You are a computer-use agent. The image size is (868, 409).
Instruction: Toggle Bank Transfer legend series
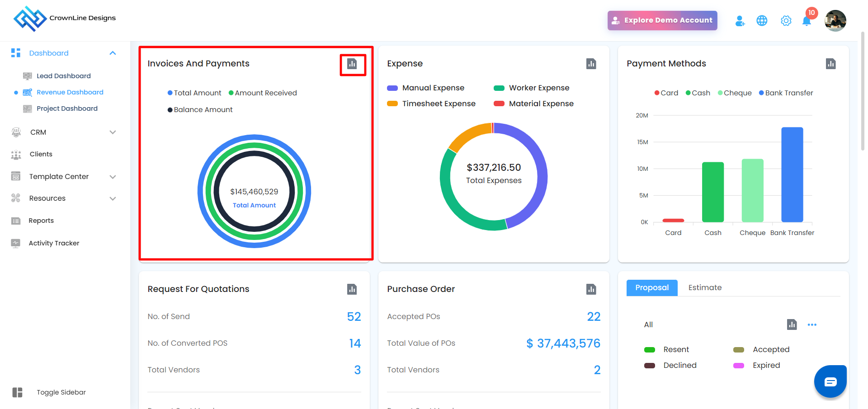tap(786, 93)
